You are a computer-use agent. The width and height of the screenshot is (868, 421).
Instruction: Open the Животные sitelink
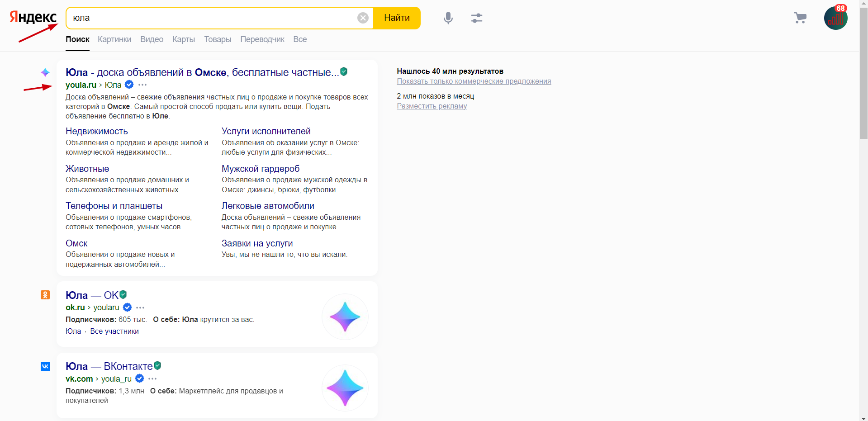(x=87, y=169)
